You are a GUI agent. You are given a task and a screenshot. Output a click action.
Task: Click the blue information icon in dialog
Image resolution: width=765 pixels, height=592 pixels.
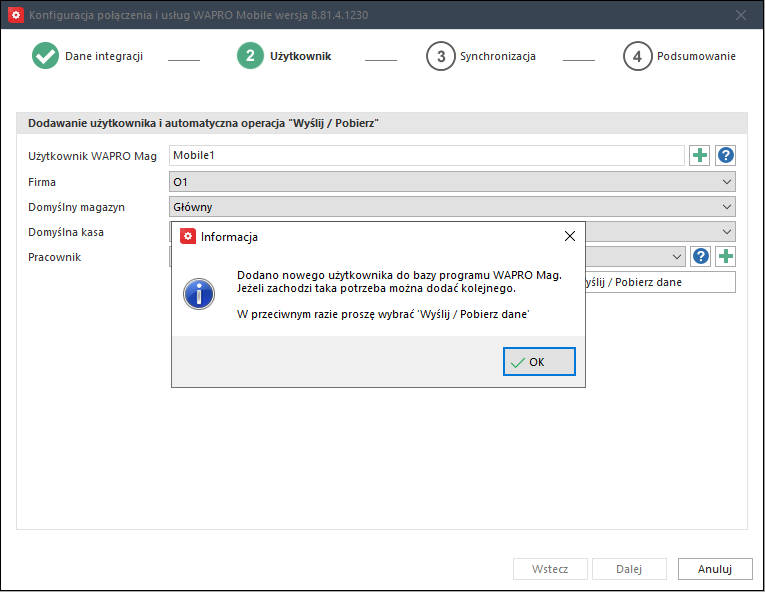(x=199, y=294)
